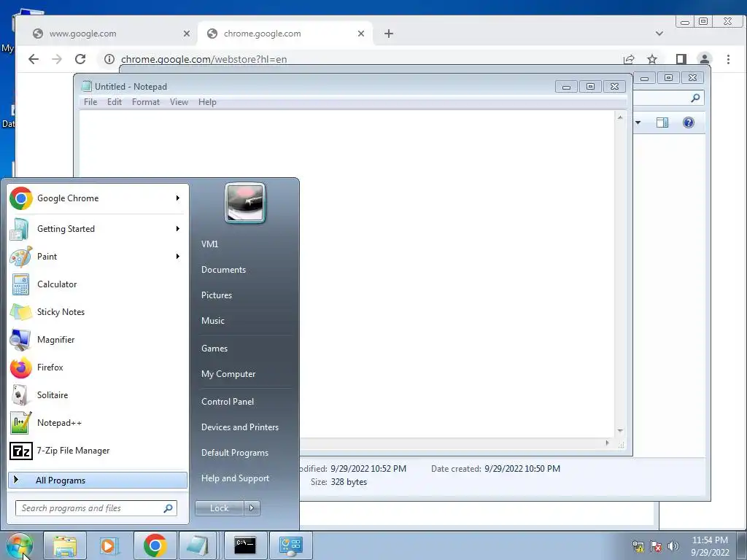Open My Computer from Start menu

228,374
